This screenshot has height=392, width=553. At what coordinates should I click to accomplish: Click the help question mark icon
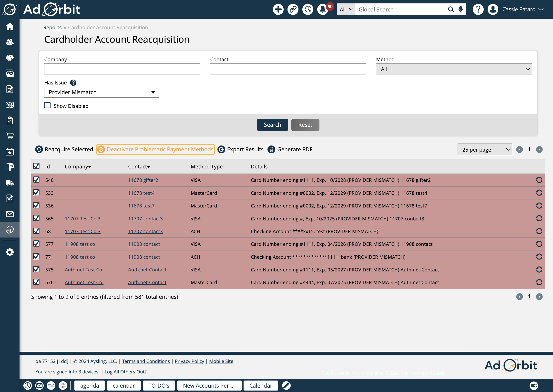[478, 10]
